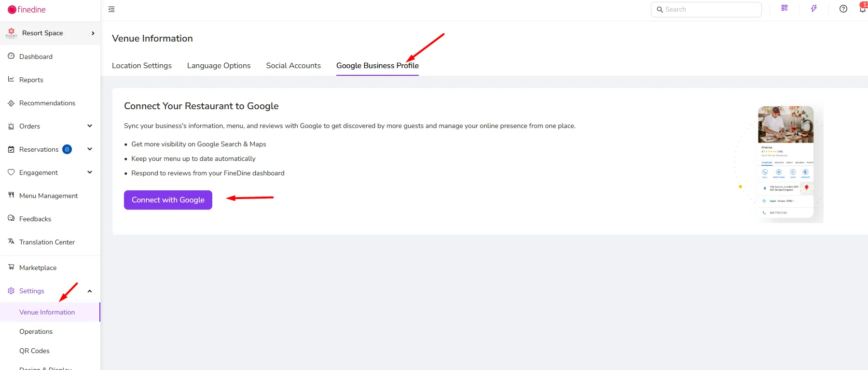Open the notifications bell
The width and height of the screenshot is (868, 370).
coord(863,9)
